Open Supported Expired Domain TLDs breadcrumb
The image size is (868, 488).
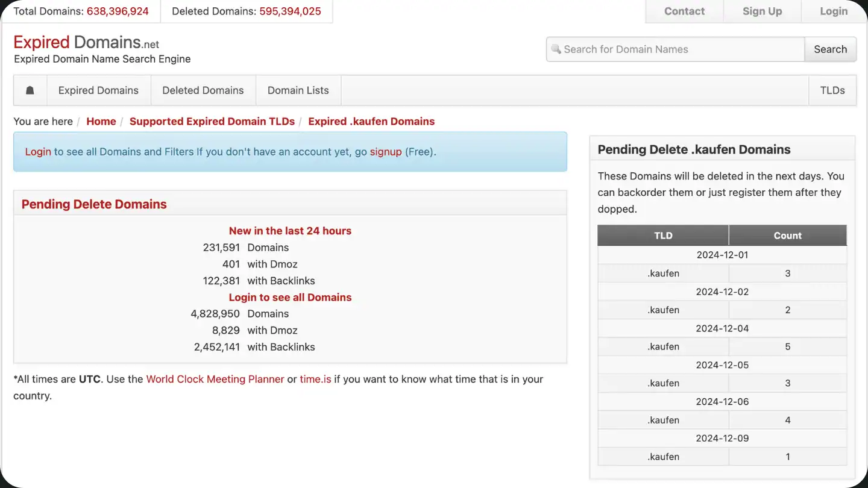point(212,121)
